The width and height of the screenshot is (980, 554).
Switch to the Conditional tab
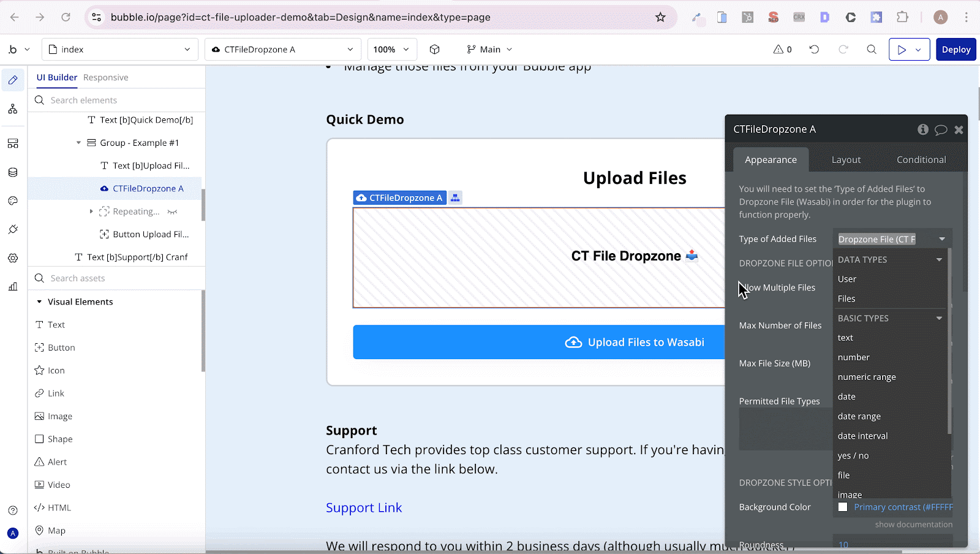(921, 160)
